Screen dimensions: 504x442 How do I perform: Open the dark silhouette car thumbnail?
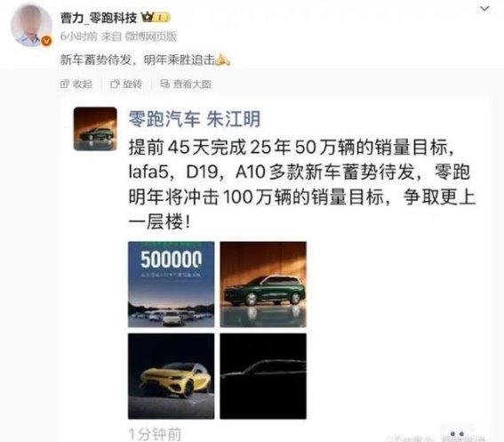[263, 376]
